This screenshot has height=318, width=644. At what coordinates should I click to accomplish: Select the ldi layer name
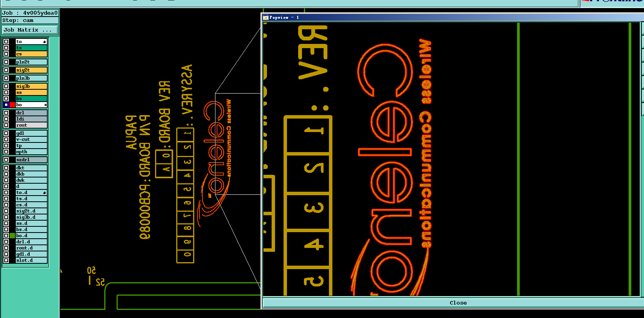tap(31, 119)
